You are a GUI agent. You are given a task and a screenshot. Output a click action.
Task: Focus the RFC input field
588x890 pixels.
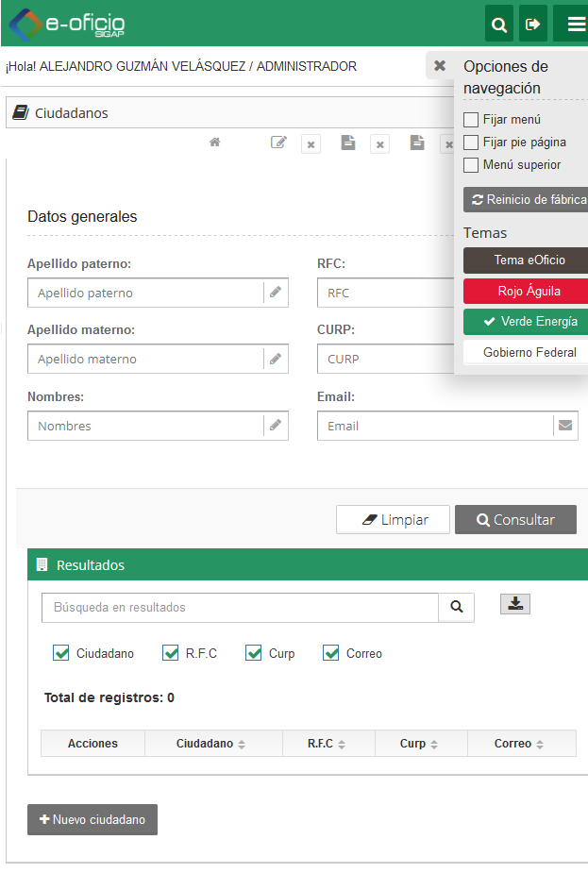point(386,293)
